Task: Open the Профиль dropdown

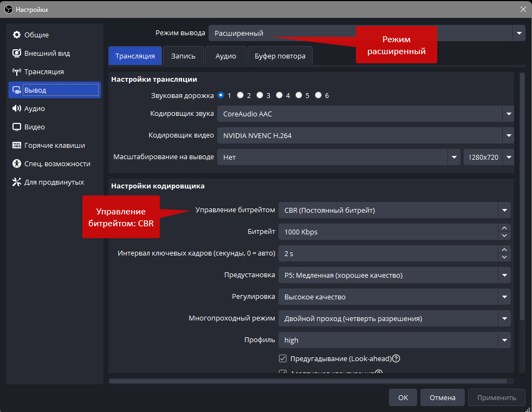Action: [394, 340]
